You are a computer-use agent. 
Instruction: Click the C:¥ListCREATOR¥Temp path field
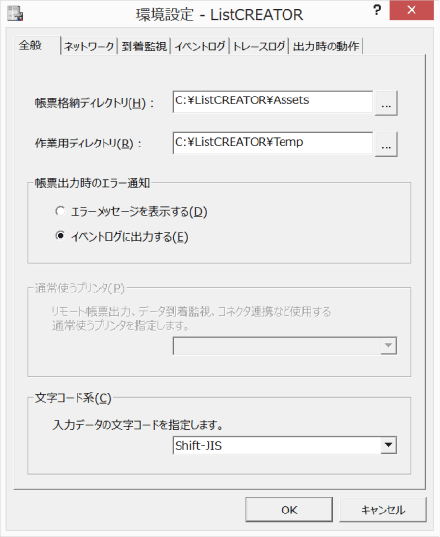(x=273, y=143)
